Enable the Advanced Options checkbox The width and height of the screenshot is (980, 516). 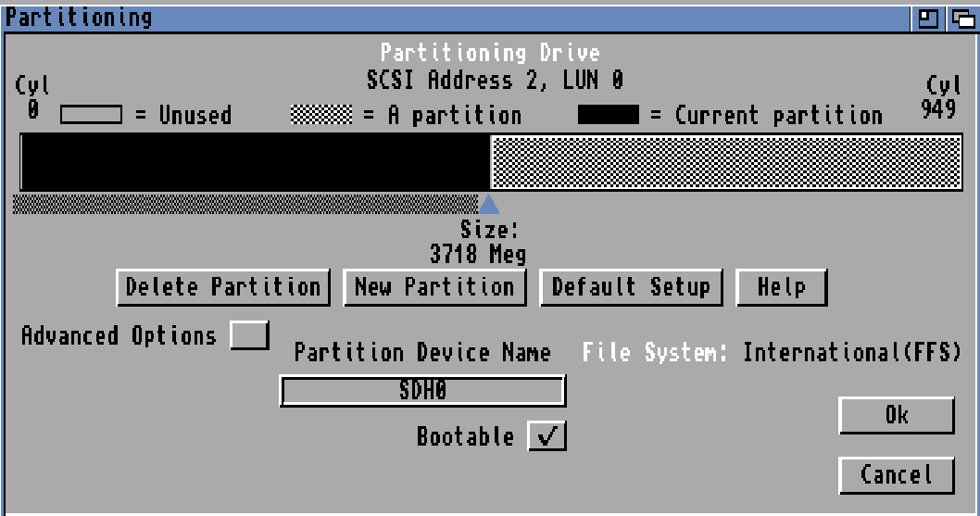pos(249,335)
